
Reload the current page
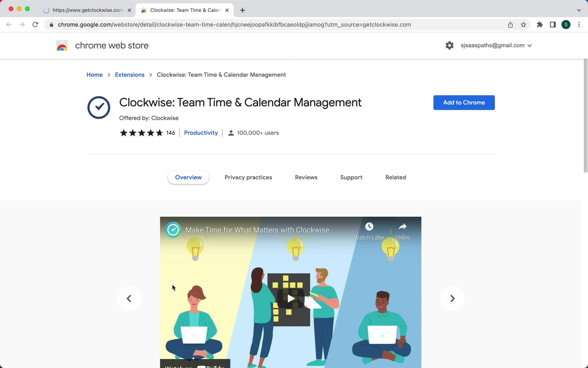35,25
